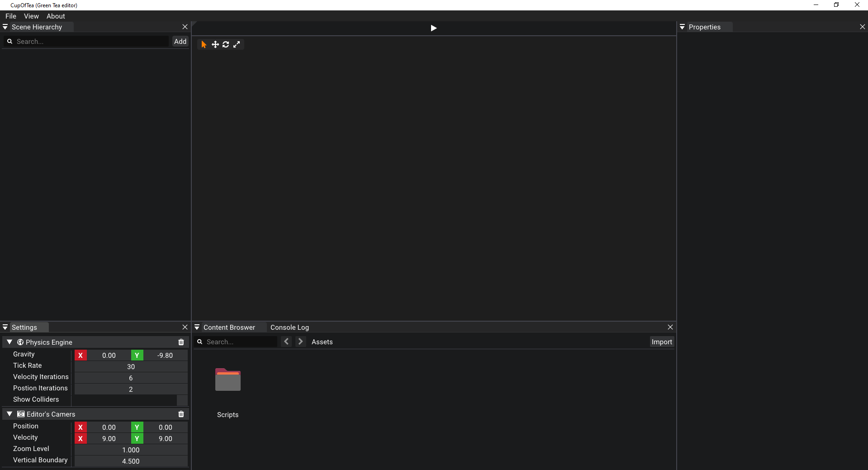The width and height of the screenshot is (868, 470).
Task: Click the Tick Rate value slider
Action: 131,367
